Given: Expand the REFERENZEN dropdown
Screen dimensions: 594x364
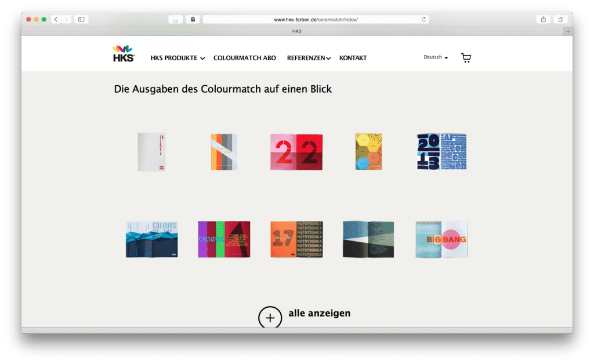Looking at the screenshot, I should coord(306,58).
